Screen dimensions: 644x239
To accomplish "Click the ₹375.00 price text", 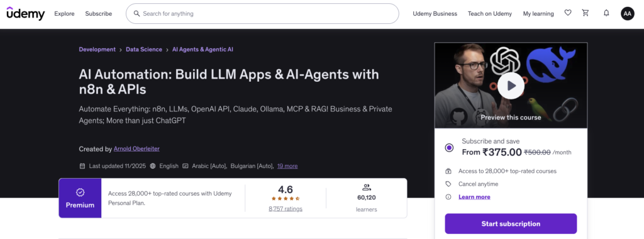I will point(502,152).
